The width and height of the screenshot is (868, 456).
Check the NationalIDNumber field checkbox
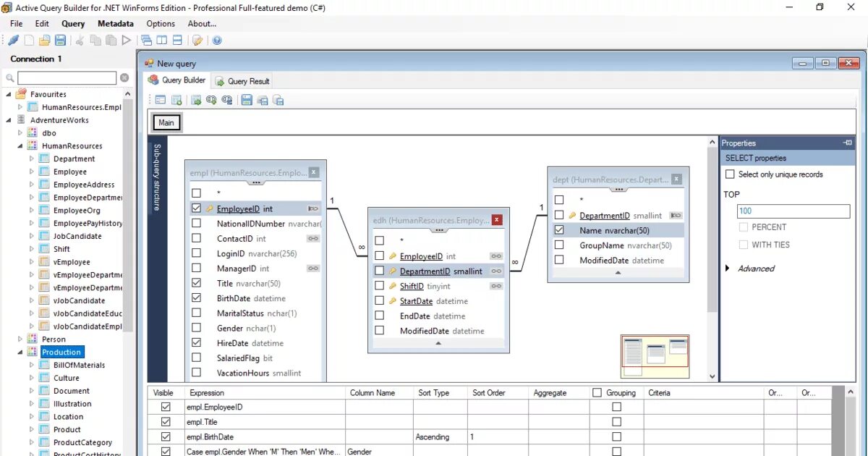pyautogui.click(x=197, y=224)
